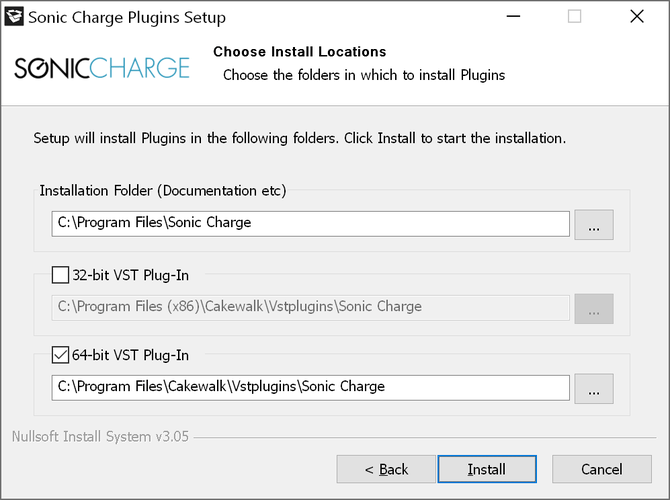Click the disabled 32-bit (x86) path field
The image size is (670, 500).
(x=311, y=308)
